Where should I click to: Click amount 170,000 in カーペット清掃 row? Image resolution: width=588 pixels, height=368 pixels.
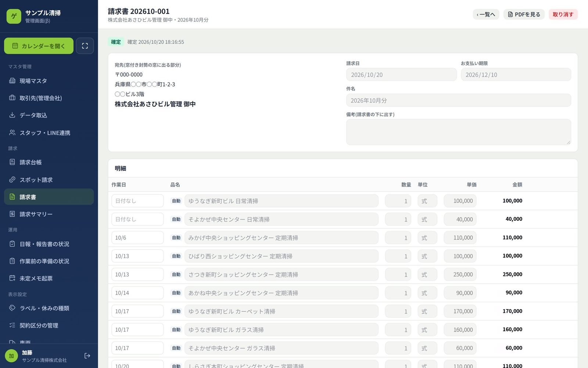512,311
